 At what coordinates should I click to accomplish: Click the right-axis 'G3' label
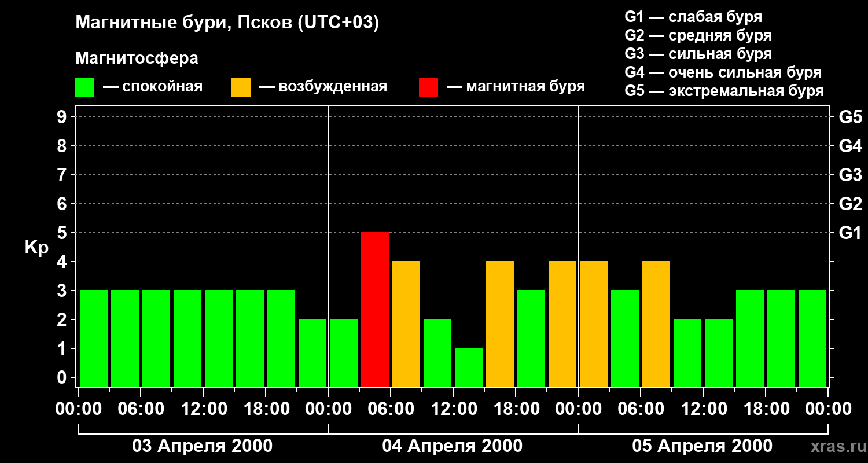[x=850, y=175]
